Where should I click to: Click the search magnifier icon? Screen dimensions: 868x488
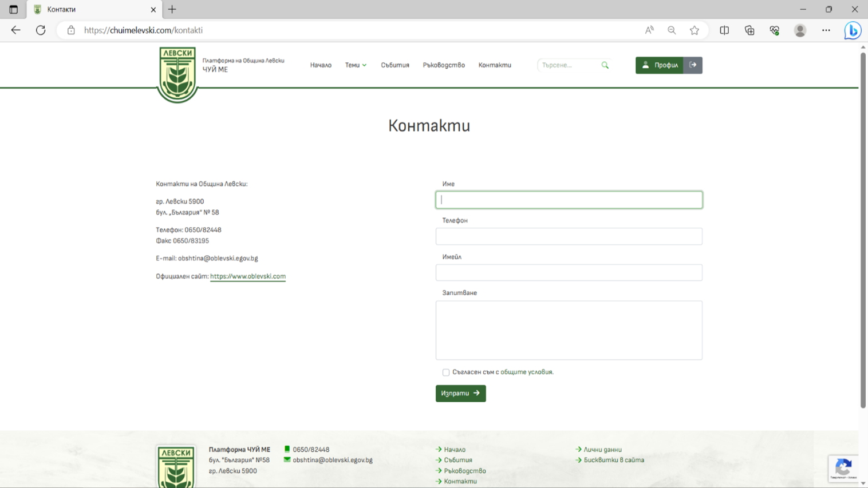click(605, 65)
